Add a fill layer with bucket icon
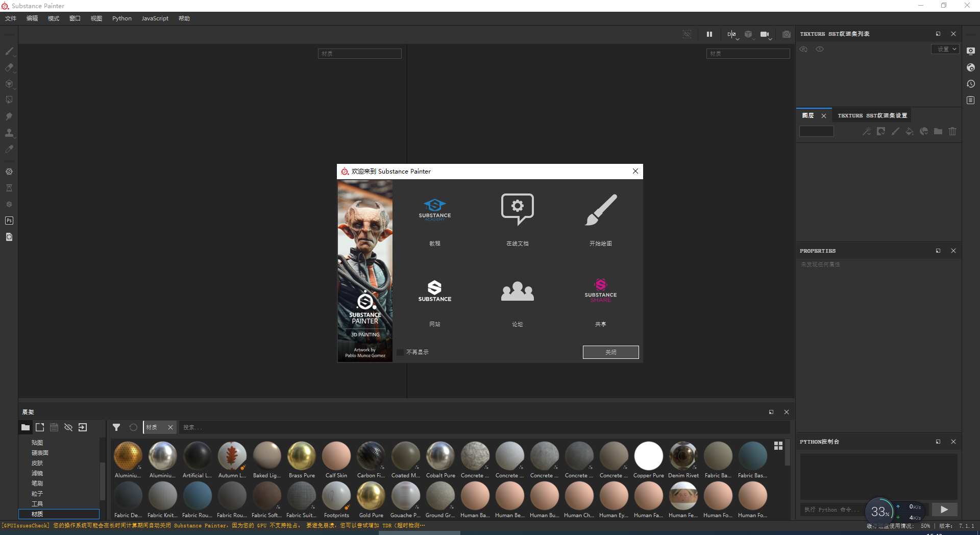 (x=910, y=132)
